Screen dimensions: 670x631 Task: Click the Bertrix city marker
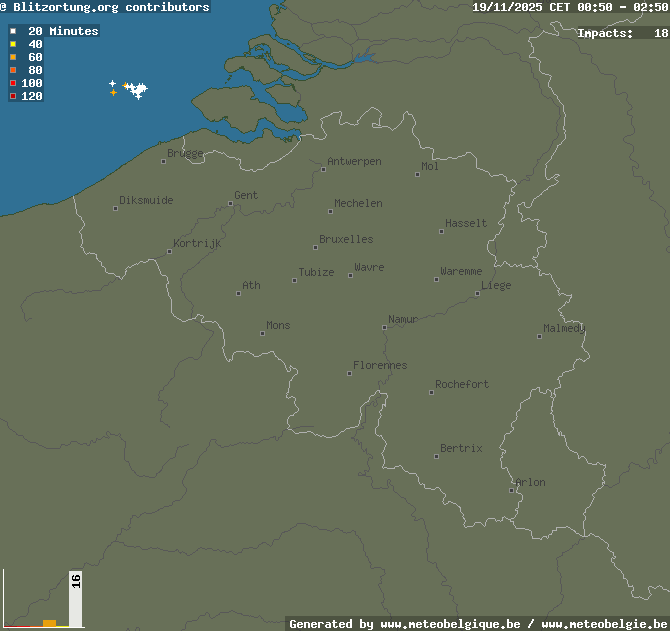tap(436, 456)
